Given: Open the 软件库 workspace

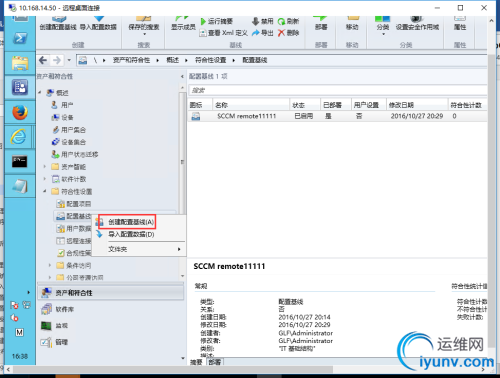Looking at the screenshot, I should 111,309.
